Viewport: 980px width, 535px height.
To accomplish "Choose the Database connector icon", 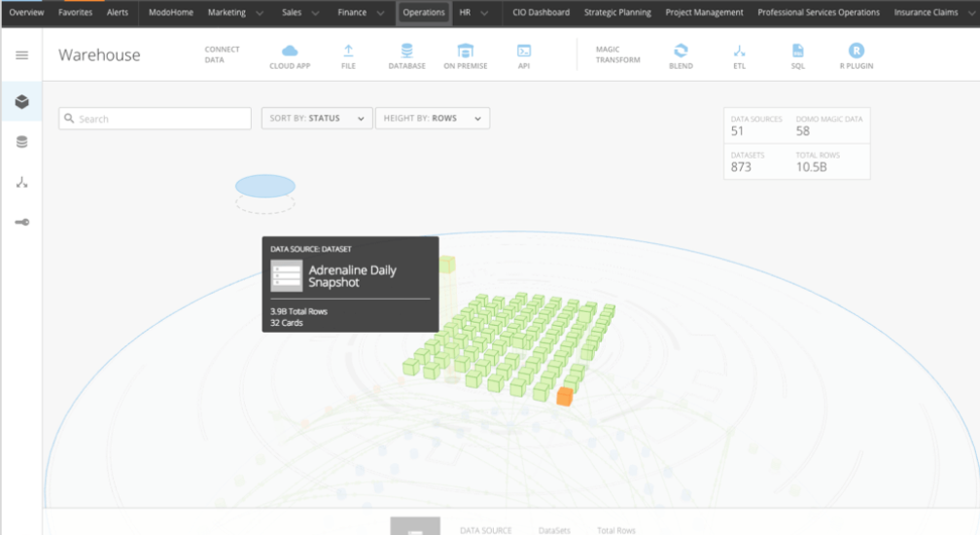I will tap(406, 51).
